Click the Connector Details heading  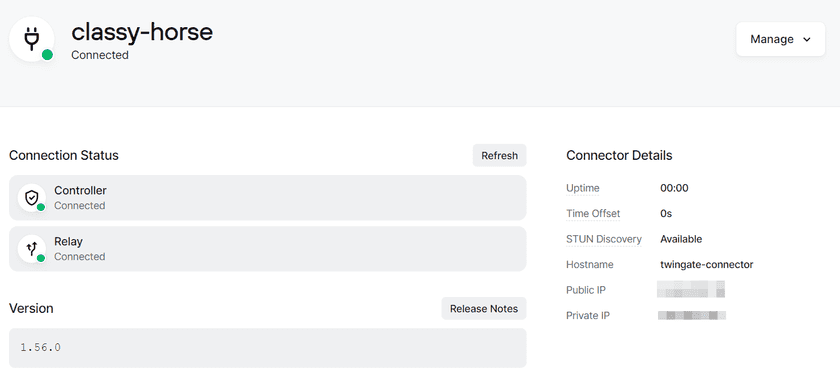[619, 155]
